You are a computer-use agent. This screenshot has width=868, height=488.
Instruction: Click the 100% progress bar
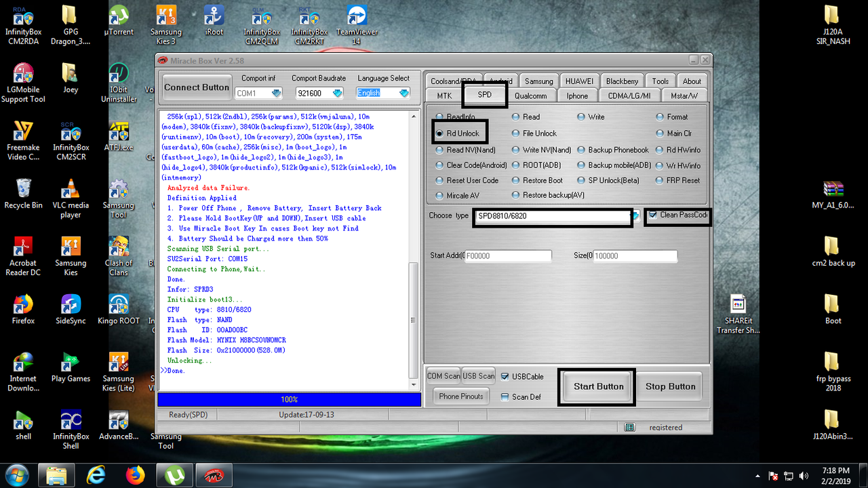click(289, 400)
